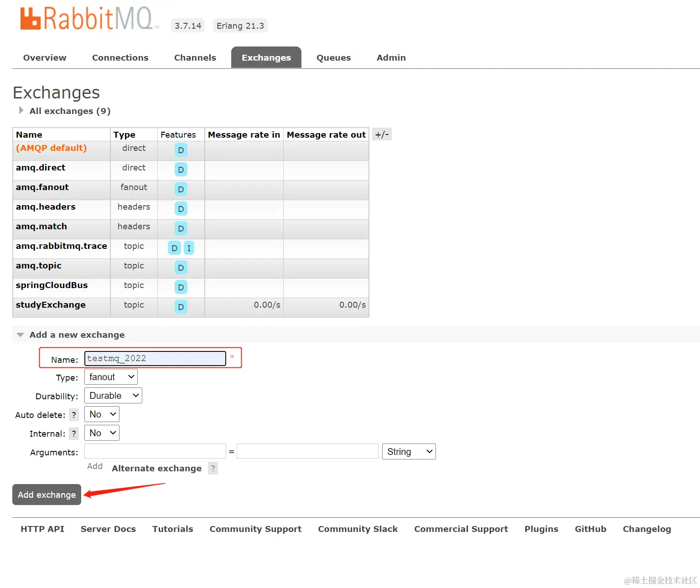Open the springCloudBus exchange
700x588 pixels.
tap(52, 285)
